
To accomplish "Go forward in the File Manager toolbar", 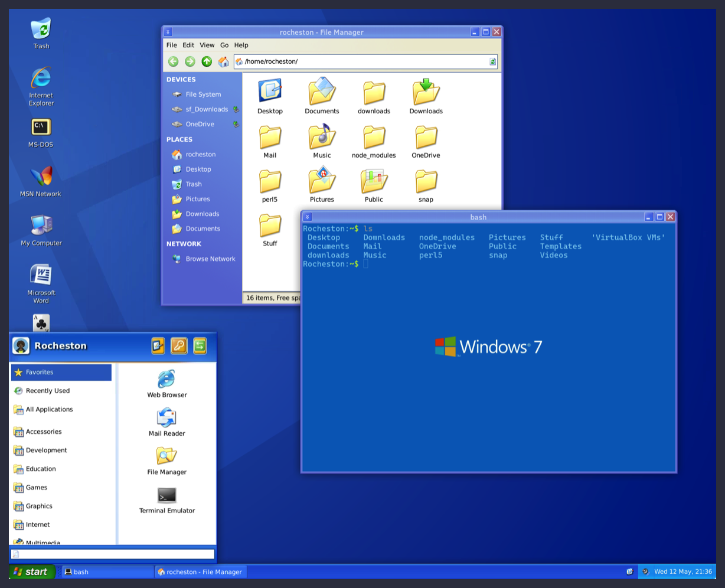I will pos(190,61).
